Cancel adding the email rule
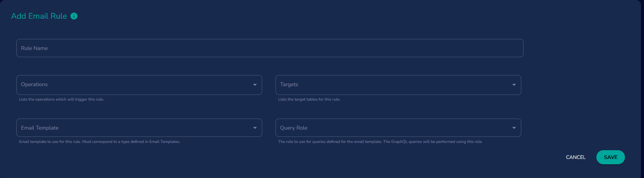644x178 pixels. 575,157
